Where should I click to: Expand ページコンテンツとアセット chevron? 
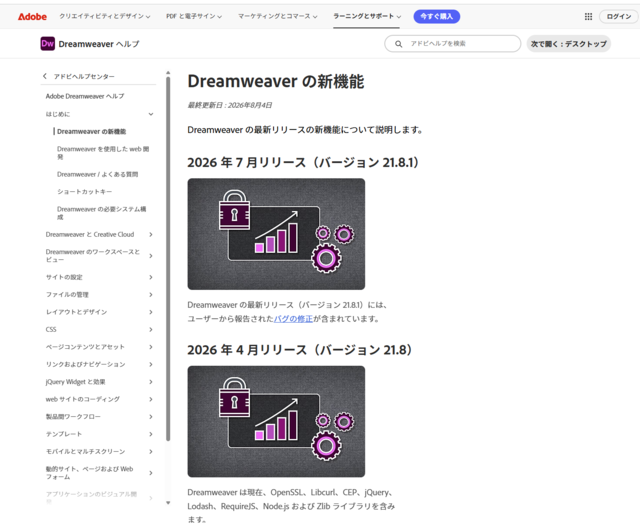[x=151, y=347]
